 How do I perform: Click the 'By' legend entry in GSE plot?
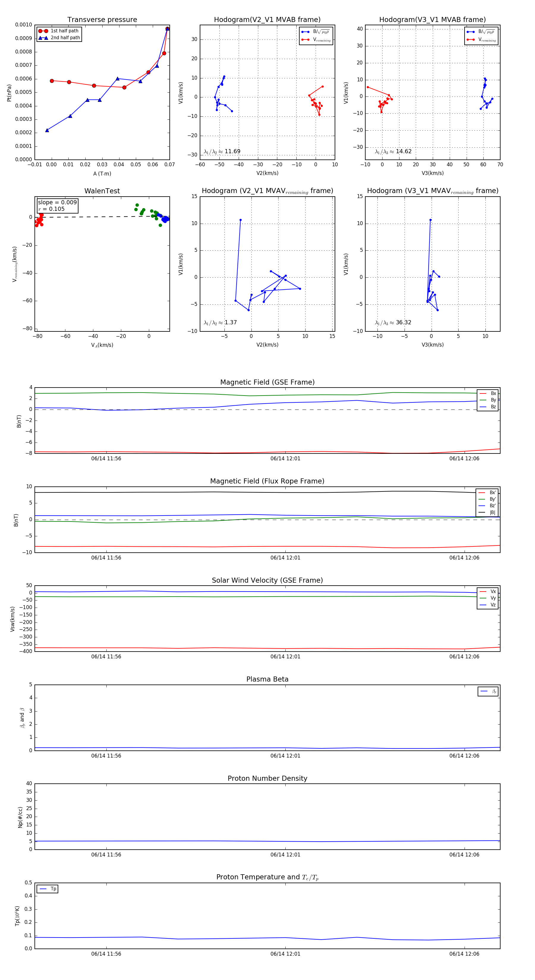pos(488,400)
